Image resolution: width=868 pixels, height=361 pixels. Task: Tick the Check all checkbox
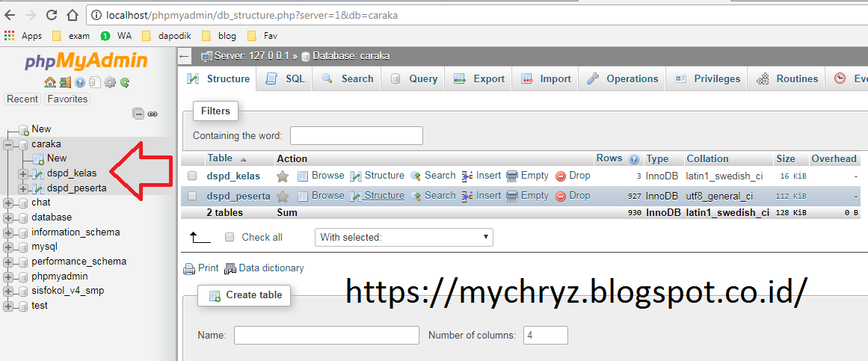230,238
